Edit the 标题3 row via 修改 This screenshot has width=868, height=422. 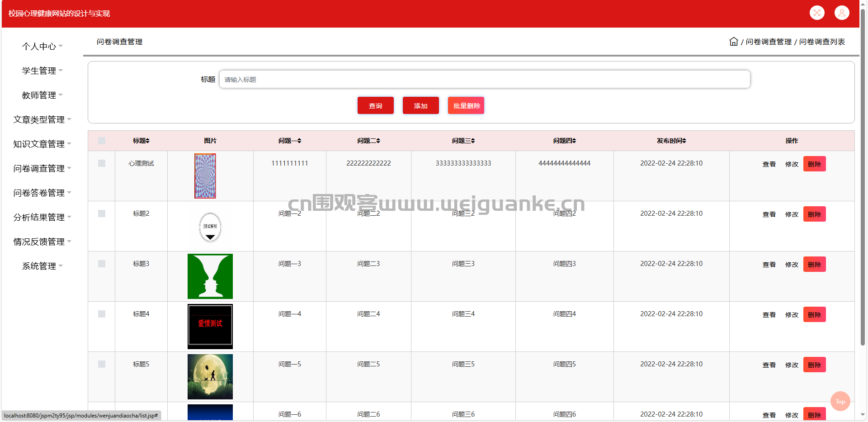[x=792, y=265]
